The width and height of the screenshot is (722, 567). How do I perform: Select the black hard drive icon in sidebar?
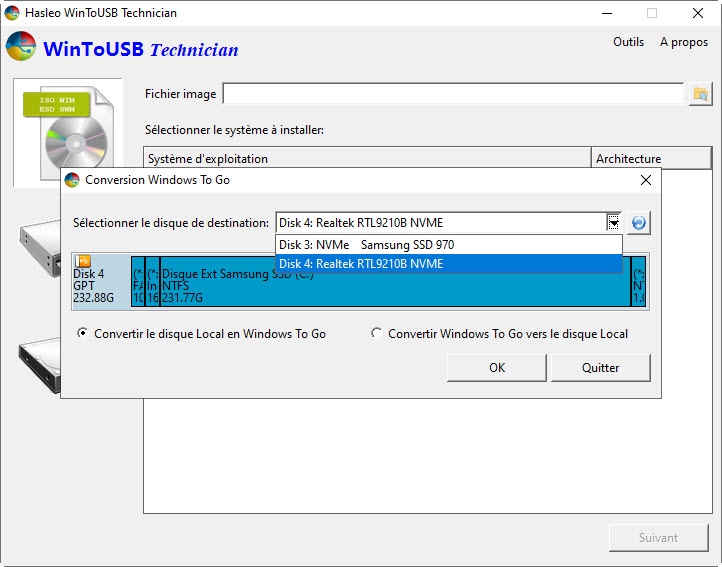(40, 365)
